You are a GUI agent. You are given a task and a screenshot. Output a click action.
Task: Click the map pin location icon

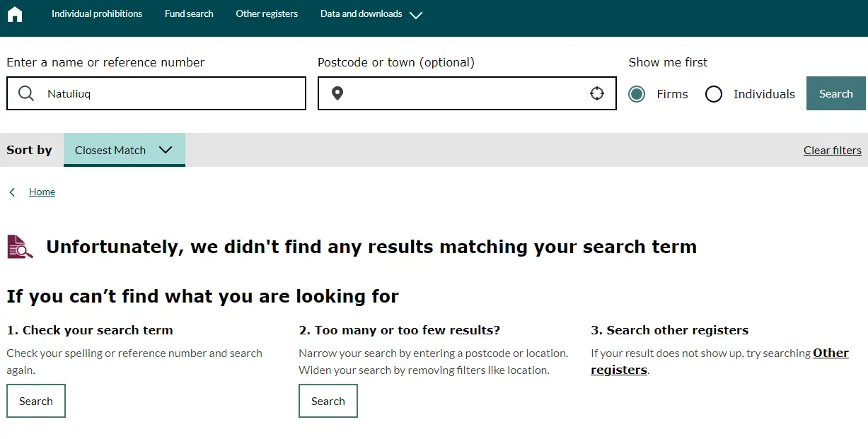[x=337, y=94]
